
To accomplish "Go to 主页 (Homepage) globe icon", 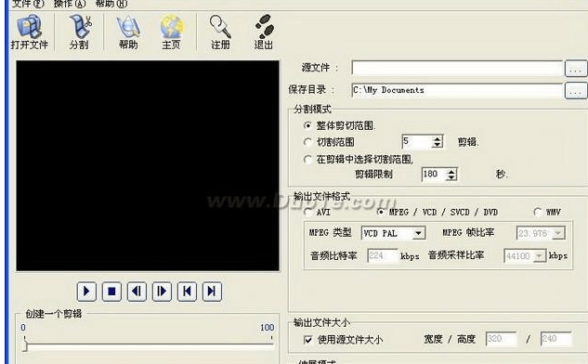I will 171,32.
